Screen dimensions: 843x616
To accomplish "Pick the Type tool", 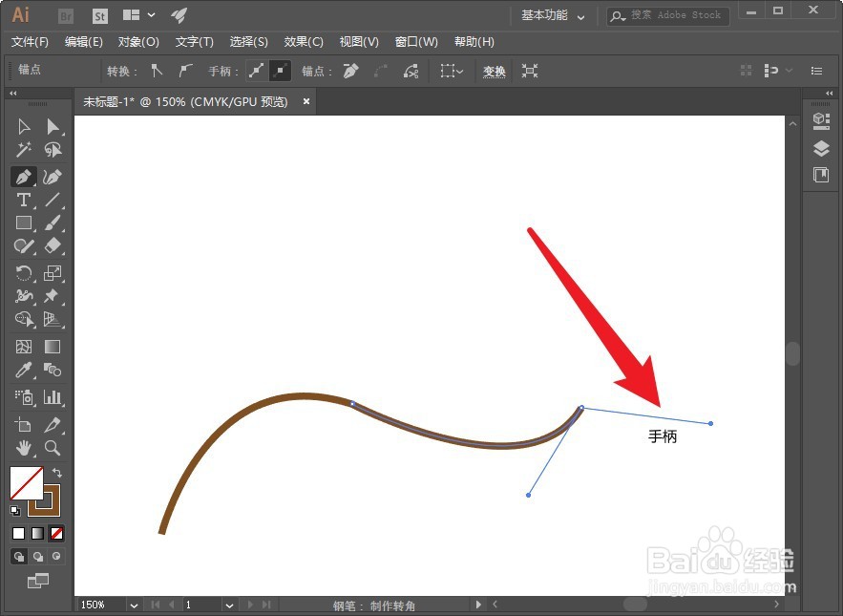I will pos(24,201).
